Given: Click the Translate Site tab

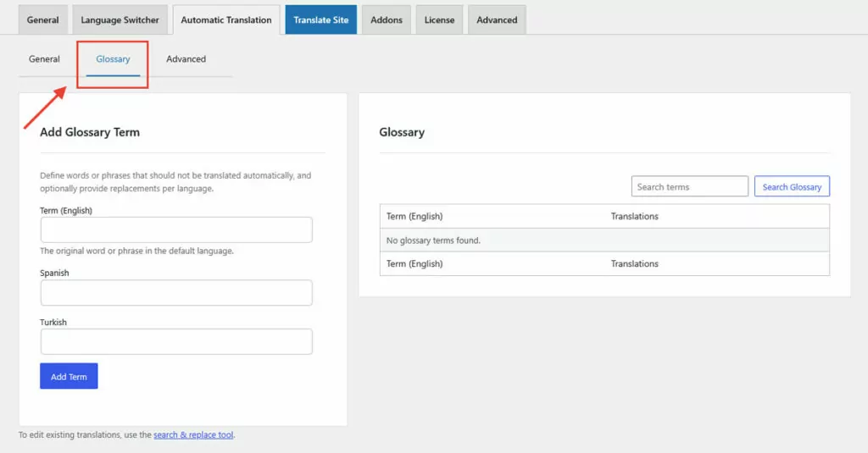Looking at the screenshot, I should click(x=321, y=20).
